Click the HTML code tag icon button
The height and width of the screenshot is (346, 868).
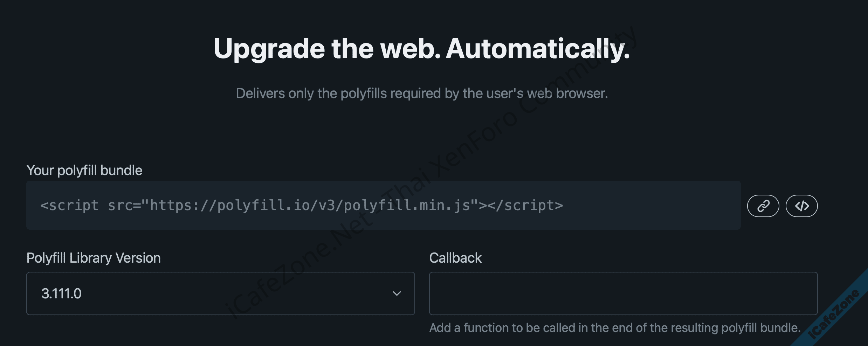tap(801, 206)
